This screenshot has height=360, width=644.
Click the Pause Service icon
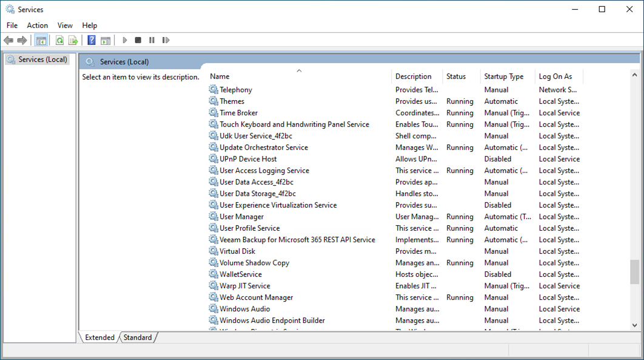(x=152, y=40)
